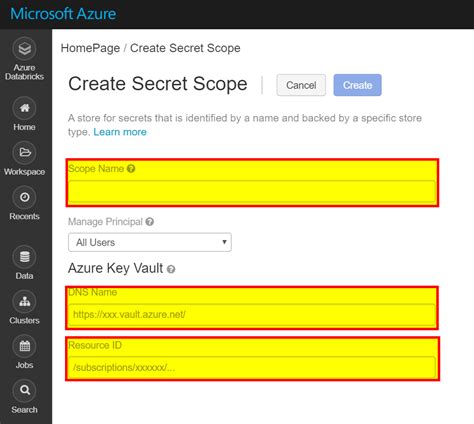Image resolution: width=474 pixels, height=424 pixels.
Task: Focus the Resource ID input field
Action: coord(252,367)
